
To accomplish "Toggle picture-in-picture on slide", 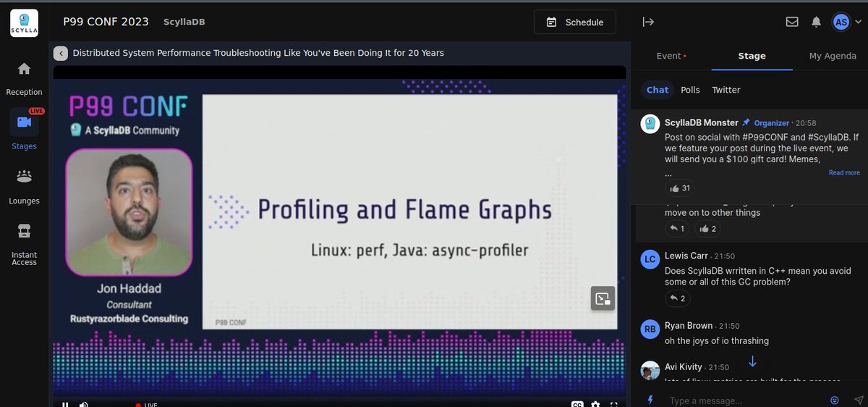I will coord(603,298).
